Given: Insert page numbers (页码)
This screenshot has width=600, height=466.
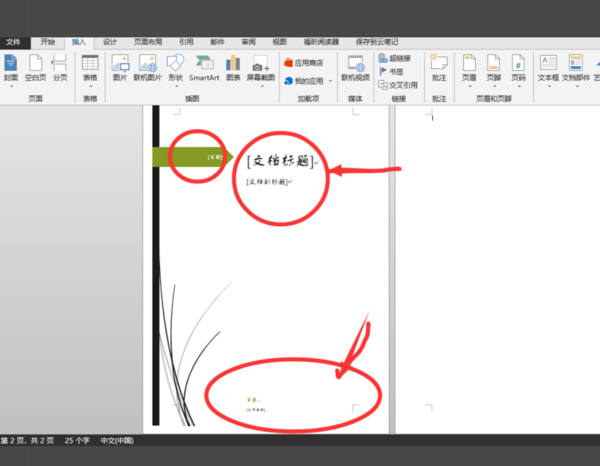Looking at the screenshot, I should coord(518,68).
